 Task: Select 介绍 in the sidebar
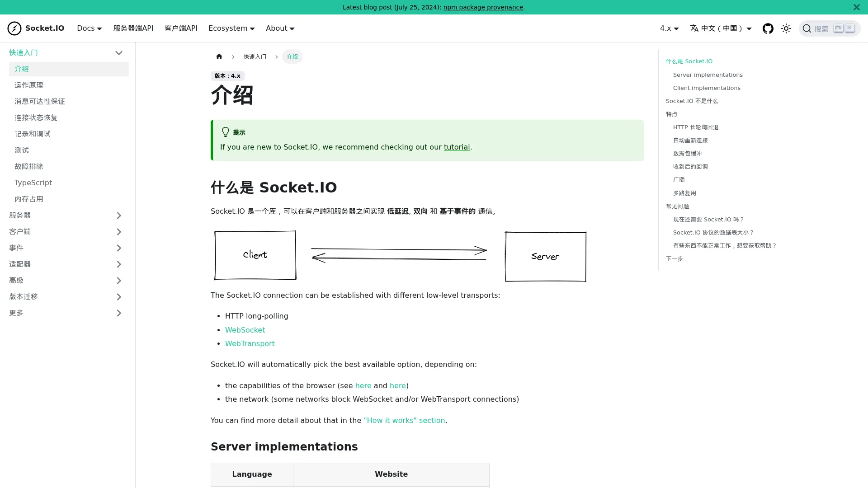pyautogui.click(x=69, y=69)
